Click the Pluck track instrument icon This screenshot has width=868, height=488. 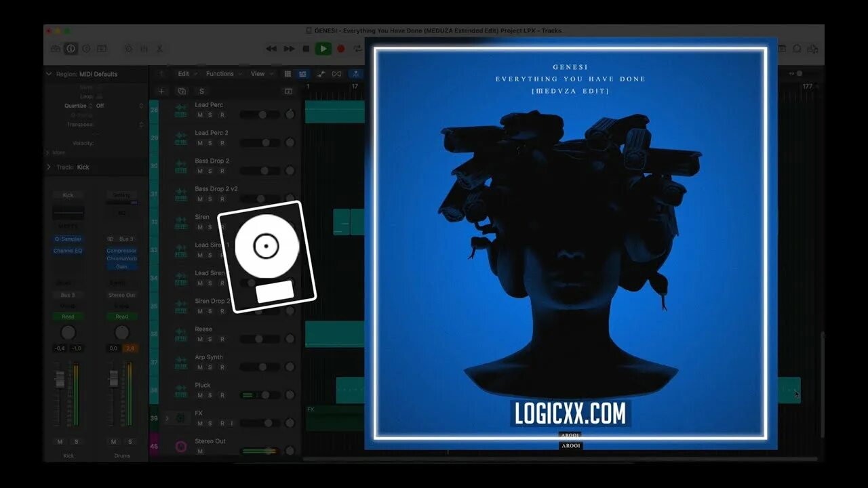(x=181, y=390)
